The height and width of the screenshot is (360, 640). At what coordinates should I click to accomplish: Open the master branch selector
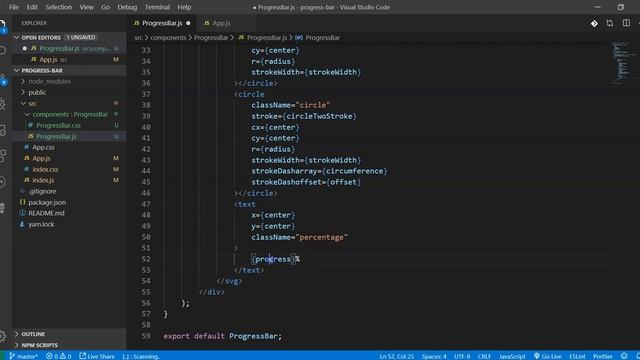[x=23, y=356]
